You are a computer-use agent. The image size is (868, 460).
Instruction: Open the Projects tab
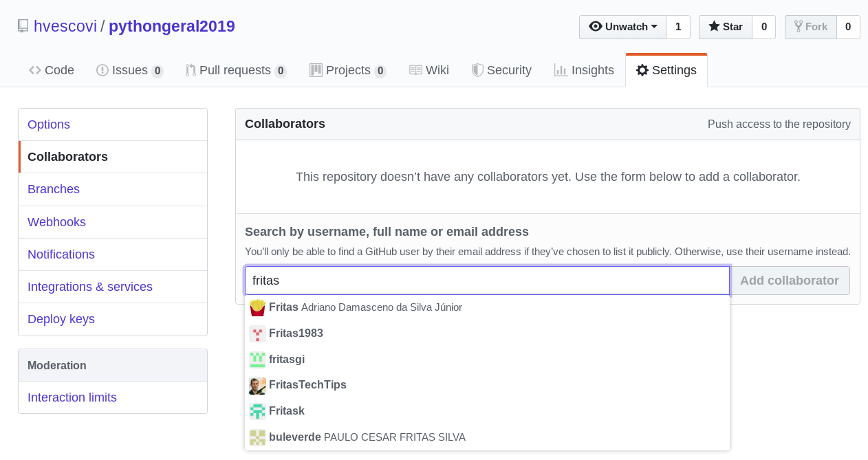click(x=348, y=70)
